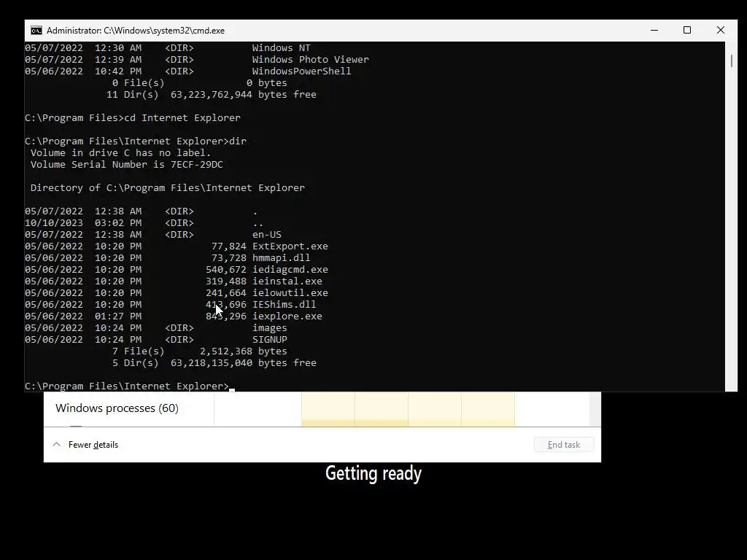Click the IEShims.dll entry
The image size is (747, 560).
coord(285,304)
